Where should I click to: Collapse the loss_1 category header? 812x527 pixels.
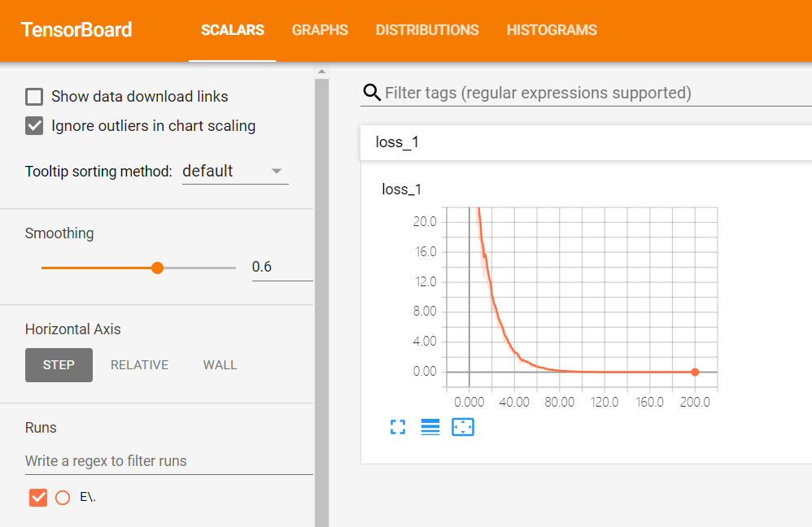[586, 142]
